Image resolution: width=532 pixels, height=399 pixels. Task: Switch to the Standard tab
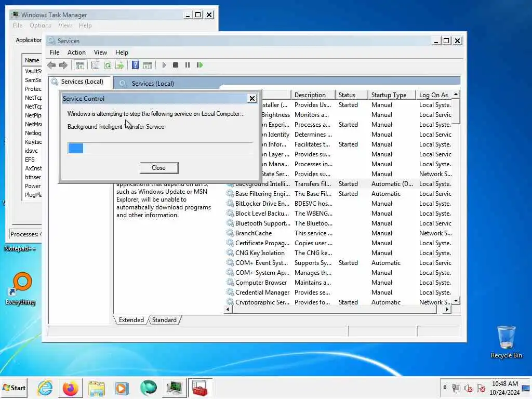(x=164, y=320)
